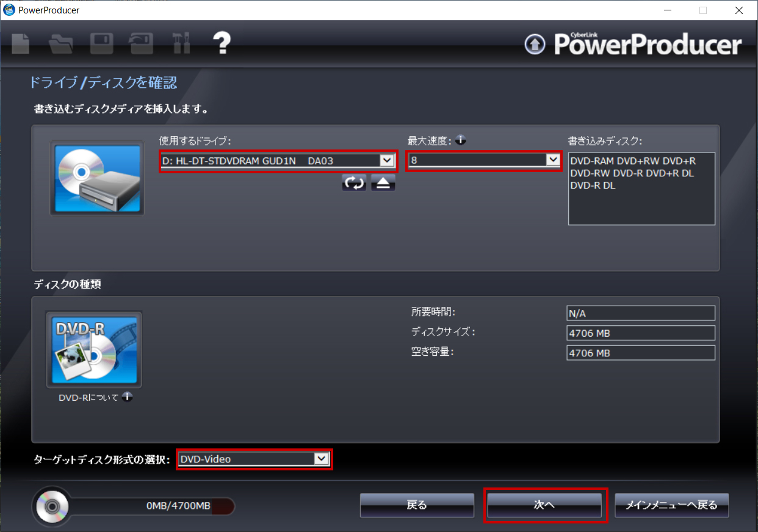Open help with the question mark icon
Image resolution: width=758 pixels, height=532 pixels.
click(x=222, y=43)
